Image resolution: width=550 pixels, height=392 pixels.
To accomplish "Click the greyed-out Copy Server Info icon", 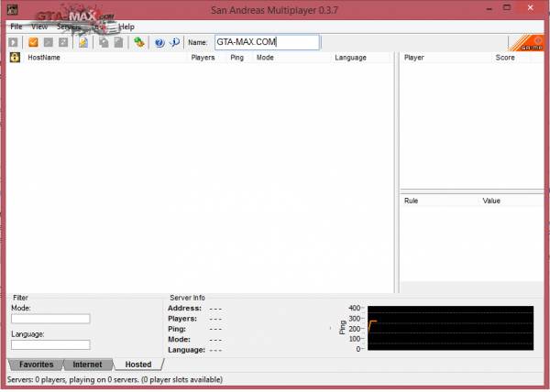I will (x=104, y=42).
